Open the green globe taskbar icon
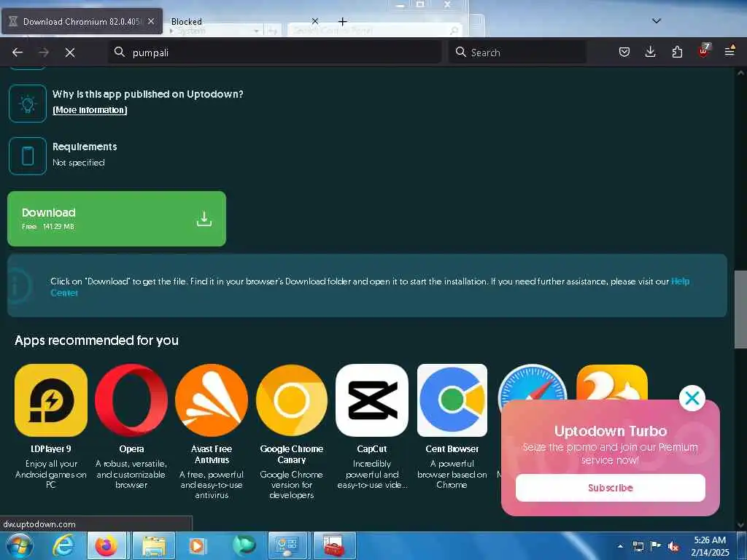The image size is (747, 560). coord(244,545)
